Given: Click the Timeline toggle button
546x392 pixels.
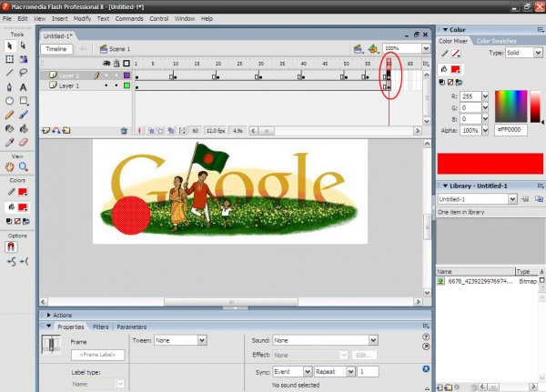Looking at the screenshot, I should click(56, 49).
